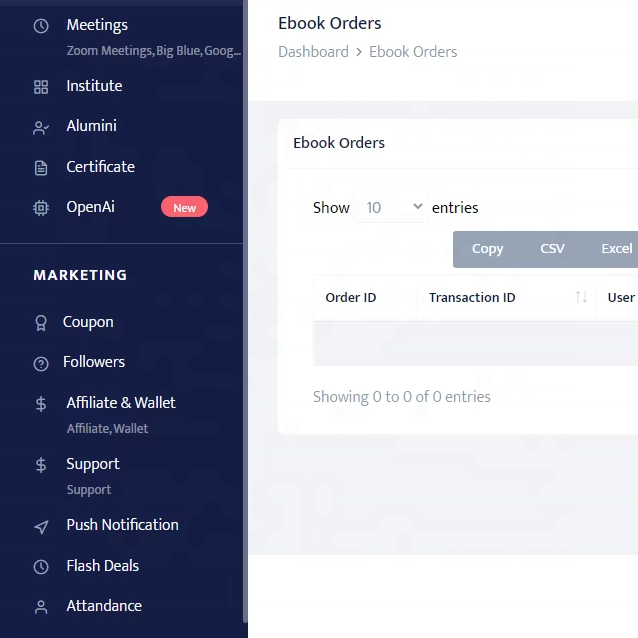Expand the Support sidebar menu
638x638 pixels.
(93, 464)
